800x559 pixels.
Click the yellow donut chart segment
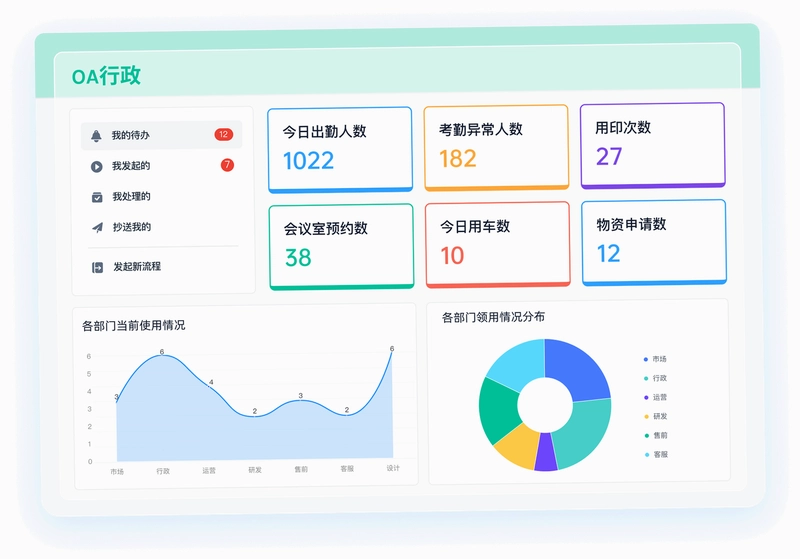click(519, 444)
